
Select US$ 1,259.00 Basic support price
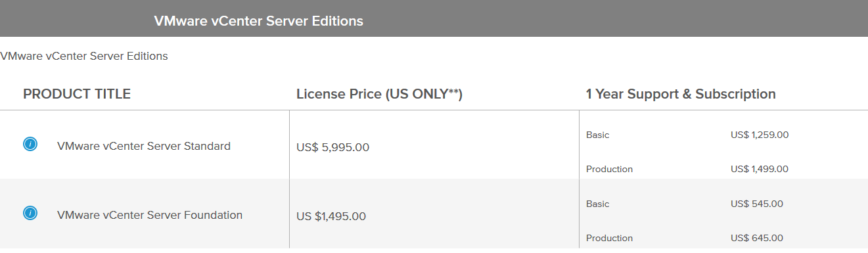760,135
